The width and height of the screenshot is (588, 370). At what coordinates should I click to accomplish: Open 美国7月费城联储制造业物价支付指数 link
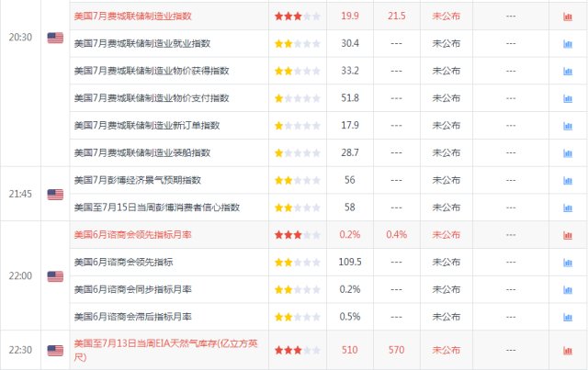click(152, 98)
